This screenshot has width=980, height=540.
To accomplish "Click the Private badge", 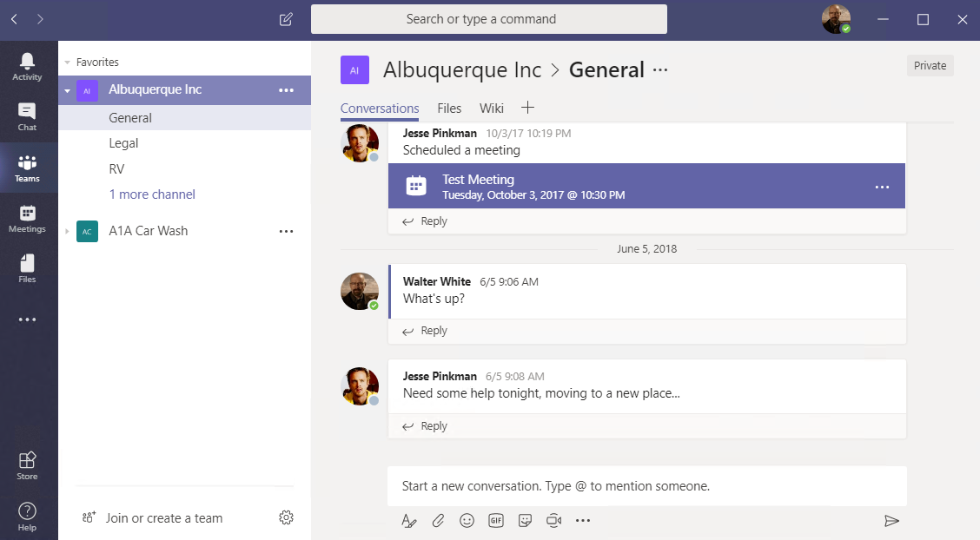I will [x=930, y=66].
